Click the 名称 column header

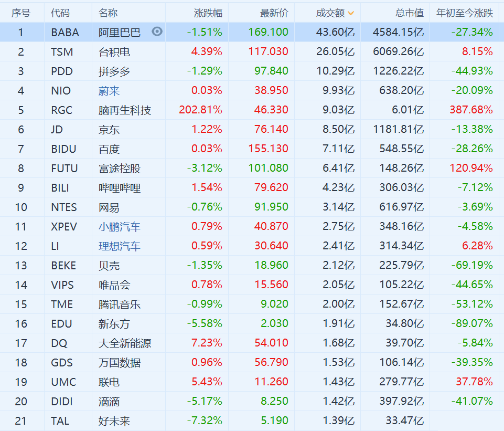coord(108,13)
